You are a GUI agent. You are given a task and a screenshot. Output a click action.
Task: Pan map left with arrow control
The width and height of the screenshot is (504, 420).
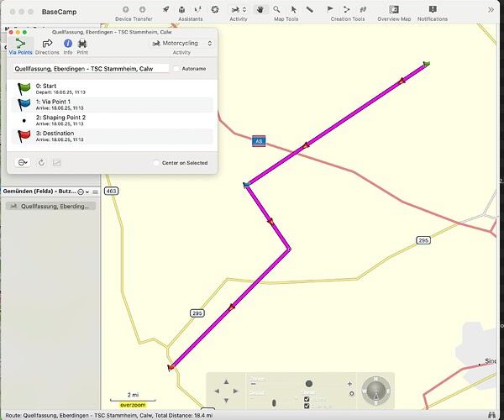(217, 391)
